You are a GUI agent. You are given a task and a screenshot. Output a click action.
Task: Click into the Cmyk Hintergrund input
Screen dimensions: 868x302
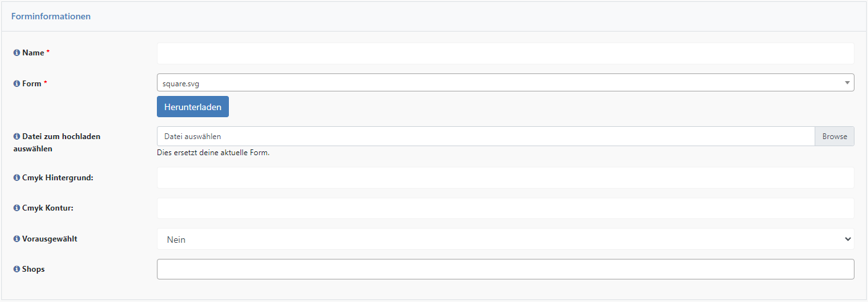(x=505, y=178)
